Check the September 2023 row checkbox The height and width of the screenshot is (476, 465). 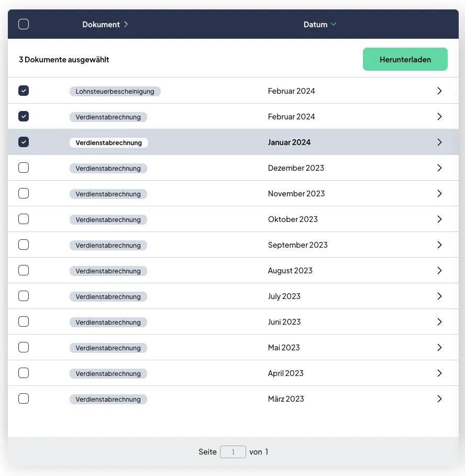(x=24, y=245)
